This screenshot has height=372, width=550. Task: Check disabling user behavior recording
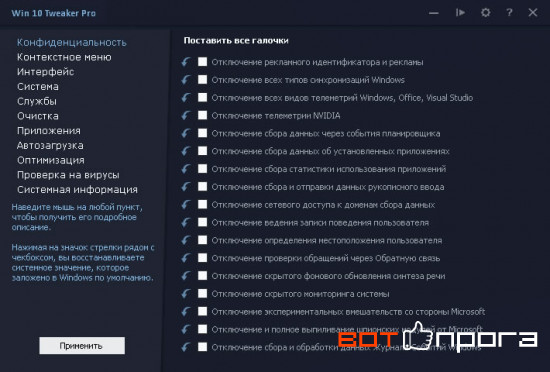202,222
